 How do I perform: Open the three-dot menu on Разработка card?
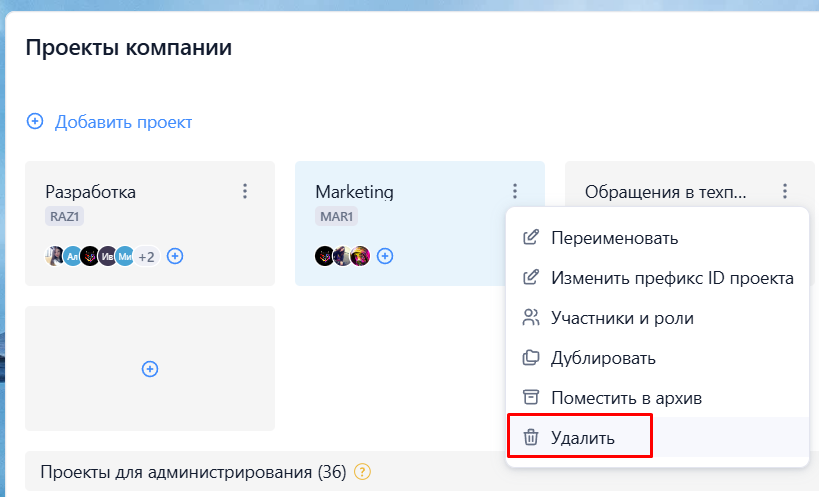[244, 191]
